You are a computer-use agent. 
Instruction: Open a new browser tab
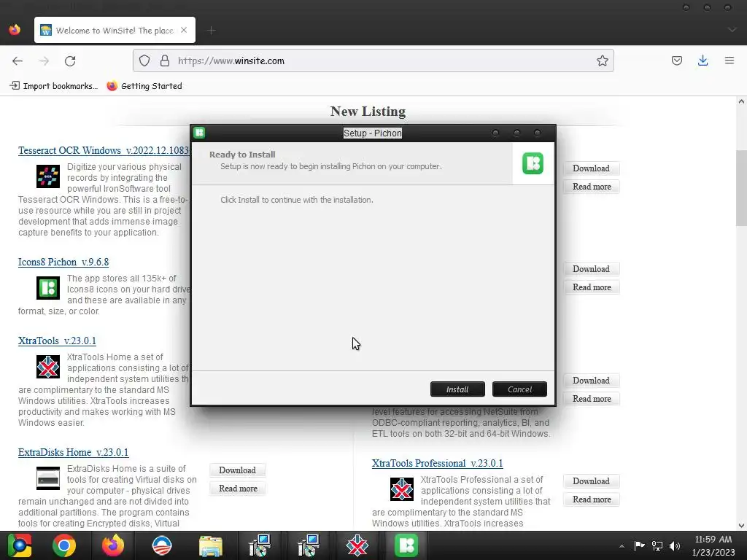point(212,31)
